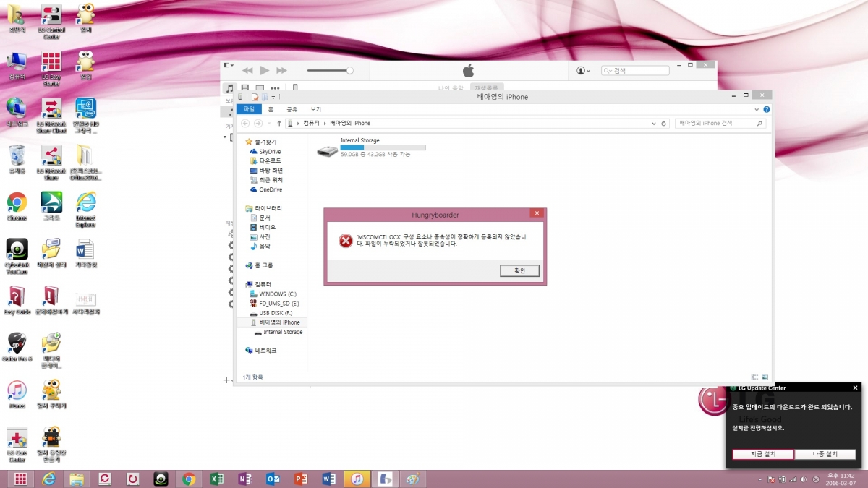Click Explorer forward navigation arrow
The width and height of the screenshot is (868, 488).
click(x=258, y=124)
